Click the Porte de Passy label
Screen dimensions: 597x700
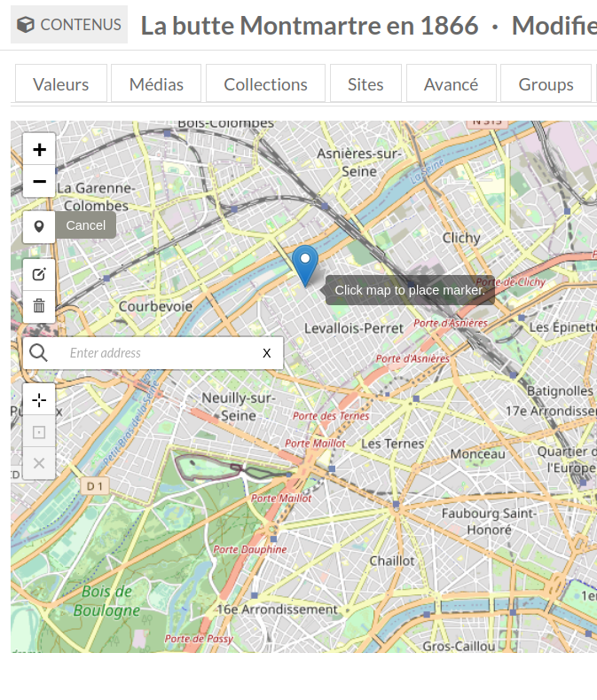[x=199, y=639]
